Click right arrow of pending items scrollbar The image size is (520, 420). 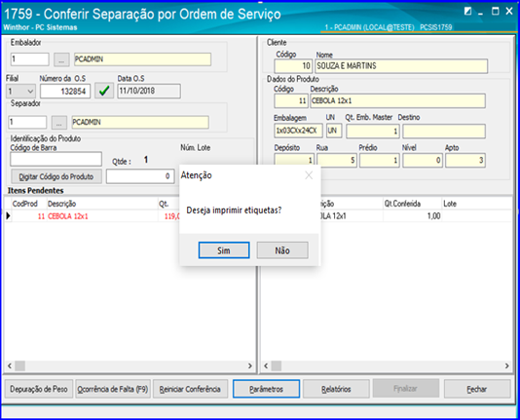coord(250,366)
